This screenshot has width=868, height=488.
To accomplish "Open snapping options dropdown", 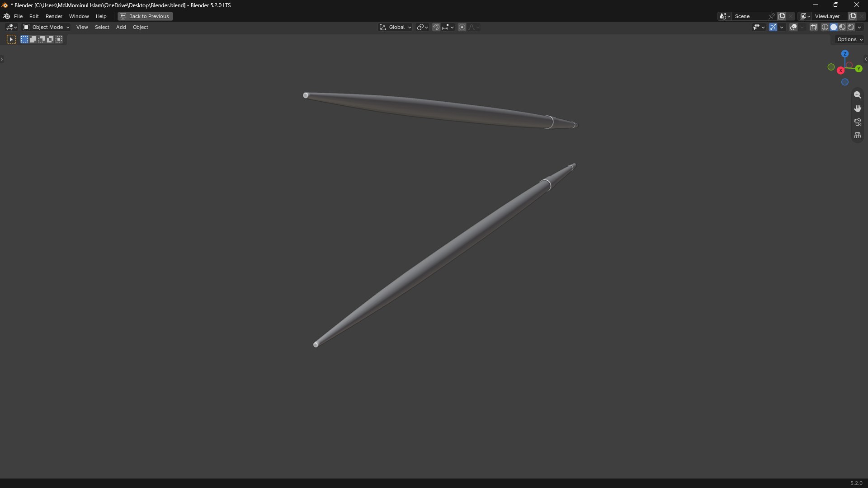I will pyautogui.click(x=448, y=28).
